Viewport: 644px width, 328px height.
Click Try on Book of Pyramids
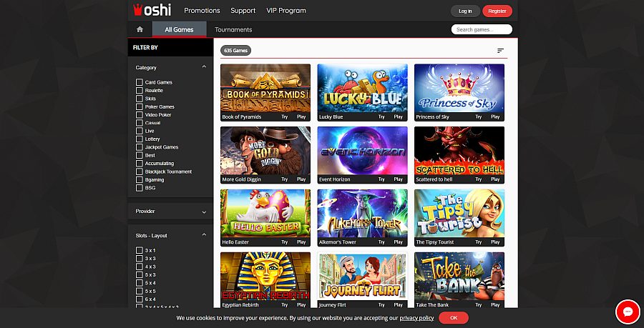[285, 117]
